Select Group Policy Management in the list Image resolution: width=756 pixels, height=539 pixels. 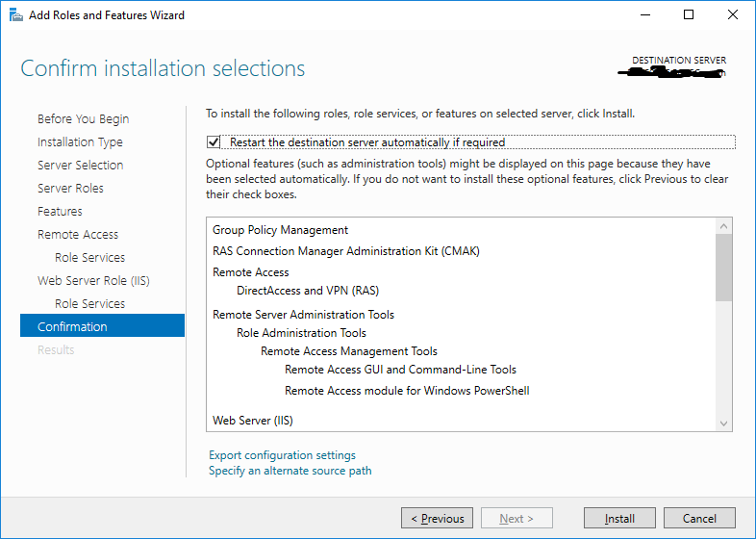coord(280,230)
